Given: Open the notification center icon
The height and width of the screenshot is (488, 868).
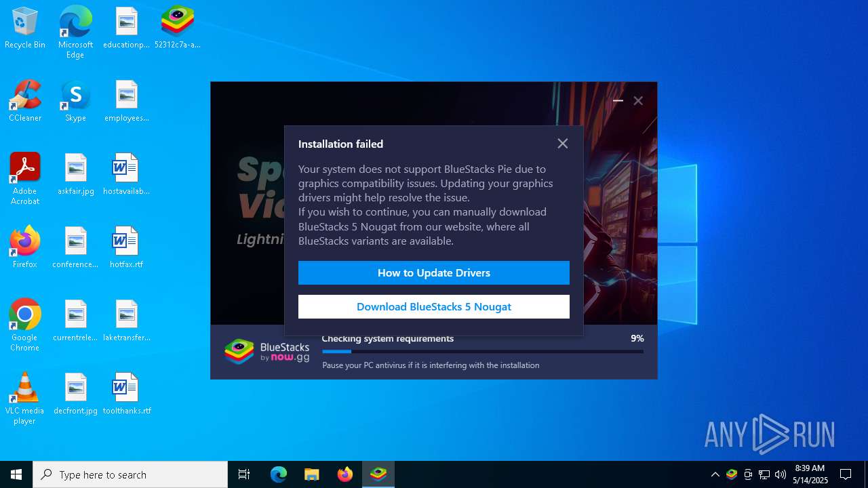Looking at the screenshot, I should pyautogui.click(x=846, y=474).
